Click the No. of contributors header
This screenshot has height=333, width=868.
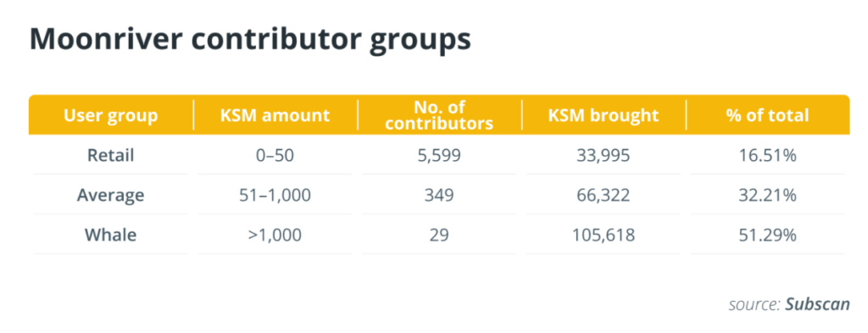[439, 115]
